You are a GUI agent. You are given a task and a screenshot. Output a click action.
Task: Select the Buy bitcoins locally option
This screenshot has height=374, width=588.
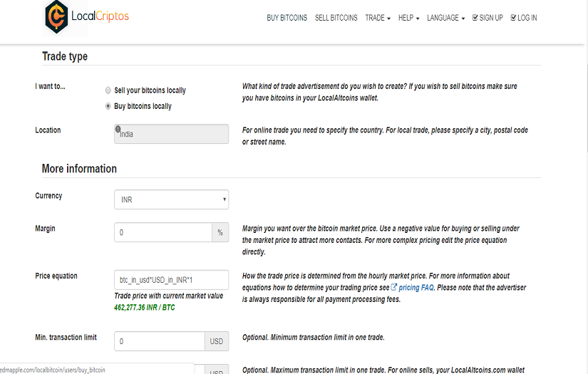click(x=108, y=106)
